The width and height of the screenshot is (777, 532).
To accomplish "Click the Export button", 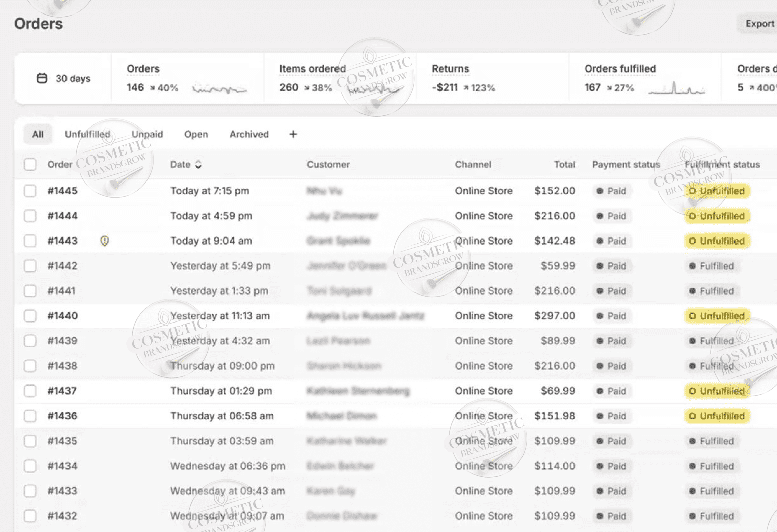I will 759,24.
